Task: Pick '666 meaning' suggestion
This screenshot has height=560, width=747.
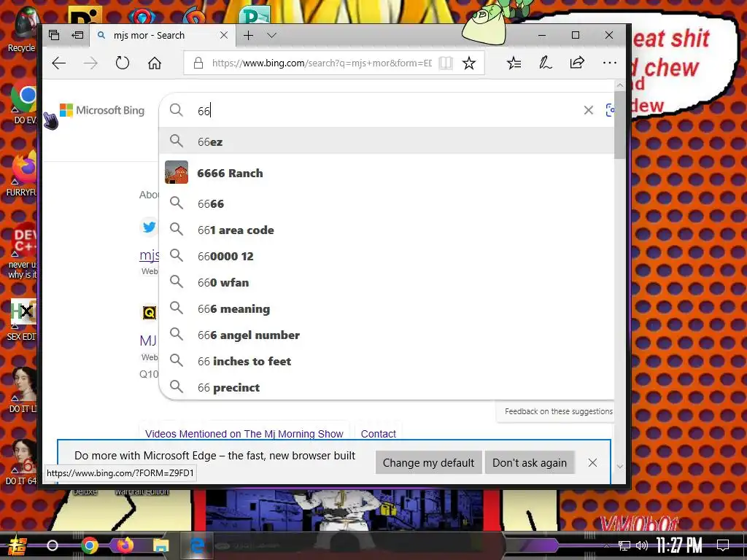Action: pyautogui.click(x=387, y=308)
